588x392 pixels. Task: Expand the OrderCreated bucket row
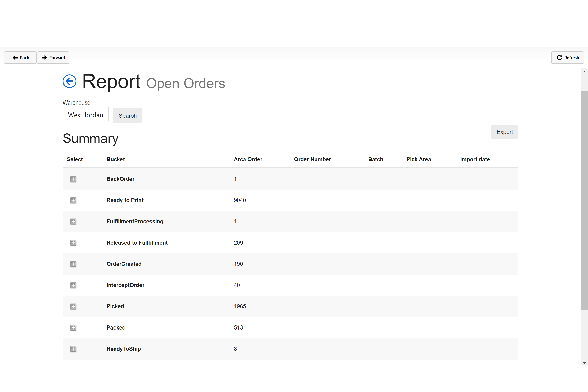[73, 264]
